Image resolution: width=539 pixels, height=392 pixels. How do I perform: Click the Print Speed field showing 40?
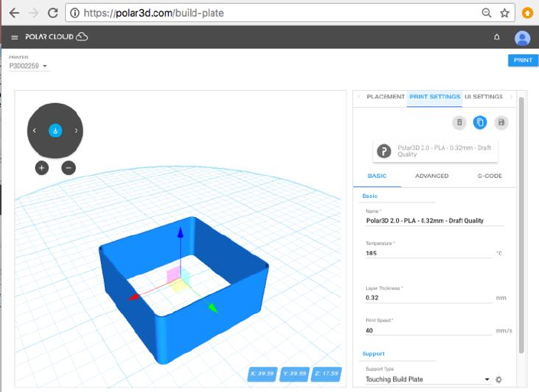point(429,331)
